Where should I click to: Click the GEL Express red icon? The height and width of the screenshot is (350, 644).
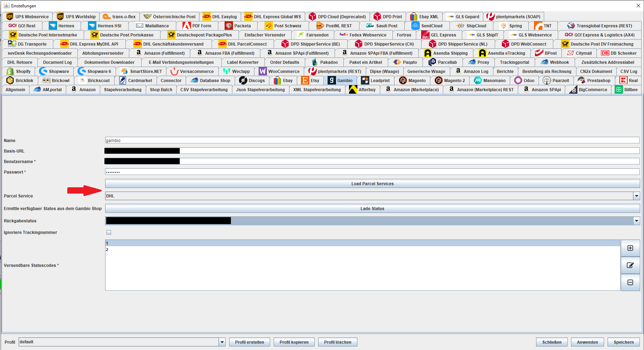pos(425,35)
